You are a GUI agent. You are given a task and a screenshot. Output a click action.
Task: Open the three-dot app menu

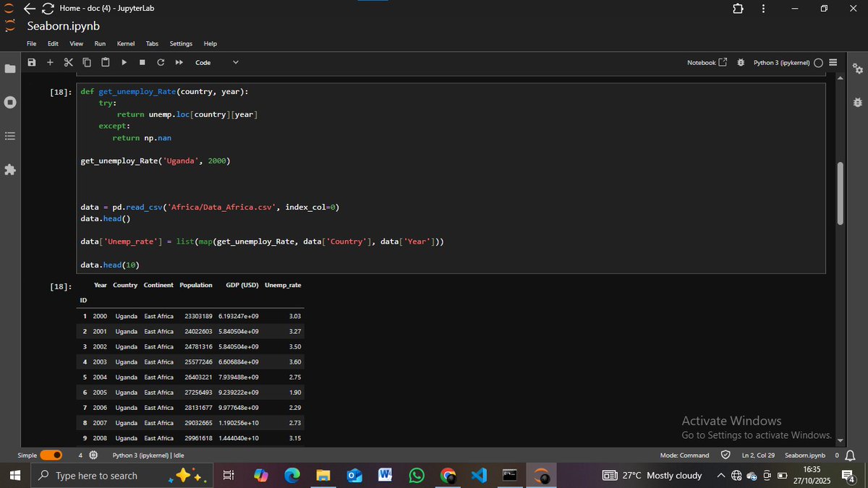[763, 9]
